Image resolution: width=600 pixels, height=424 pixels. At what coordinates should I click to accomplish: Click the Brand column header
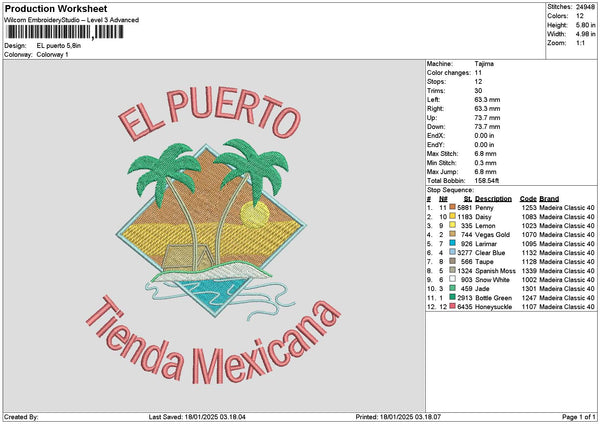(549, 199)
